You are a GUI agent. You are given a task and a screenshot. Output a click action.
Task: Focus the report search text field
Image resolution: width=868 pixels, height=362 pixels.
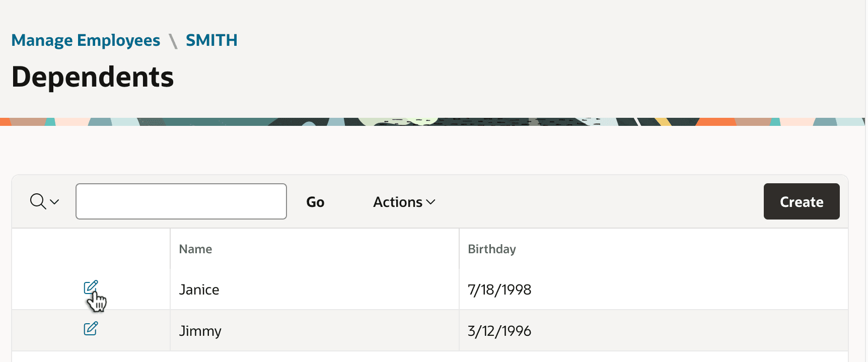click(181, 201)
